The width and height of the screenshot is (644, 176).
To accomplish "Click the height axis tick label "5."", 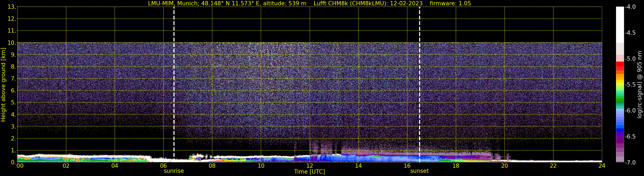I will [x=13, y=102].
